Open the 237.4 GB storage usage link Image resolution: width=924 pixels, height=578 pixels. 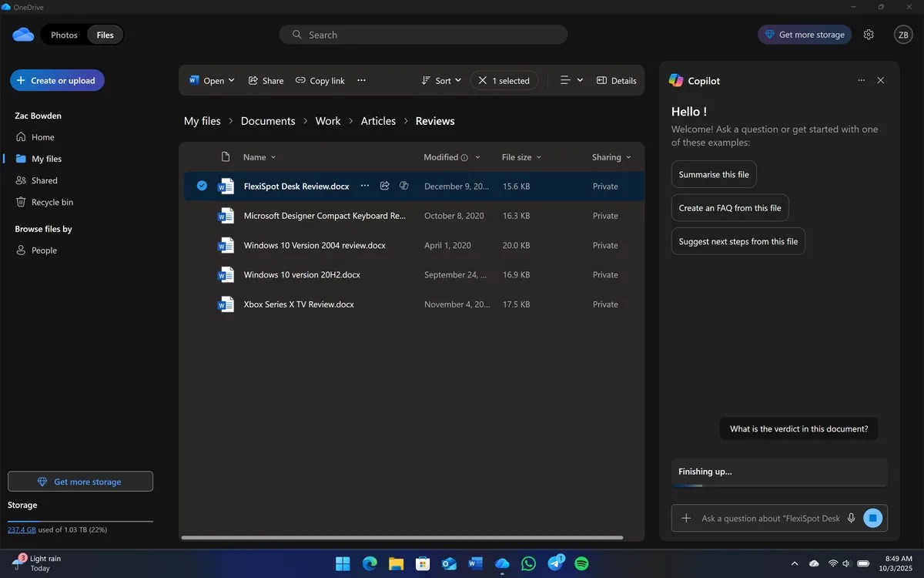(x=21, y=529)
